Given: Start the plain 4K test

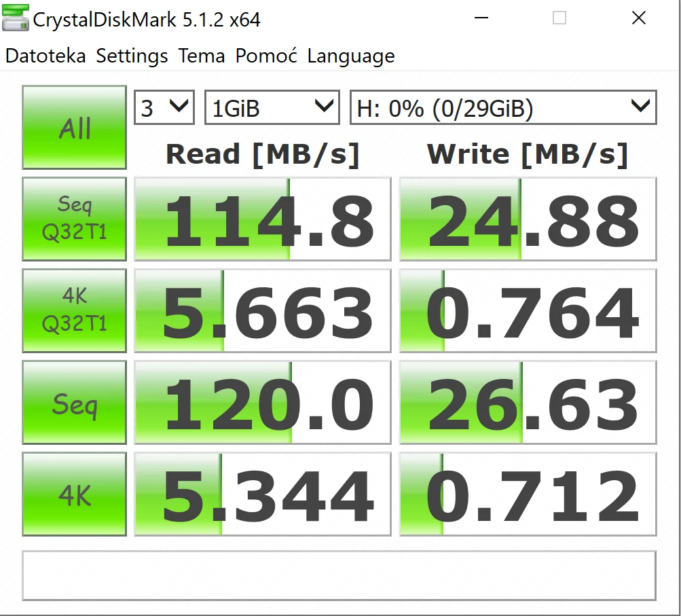Looking at the screenshot, I should tap(74, 494).
